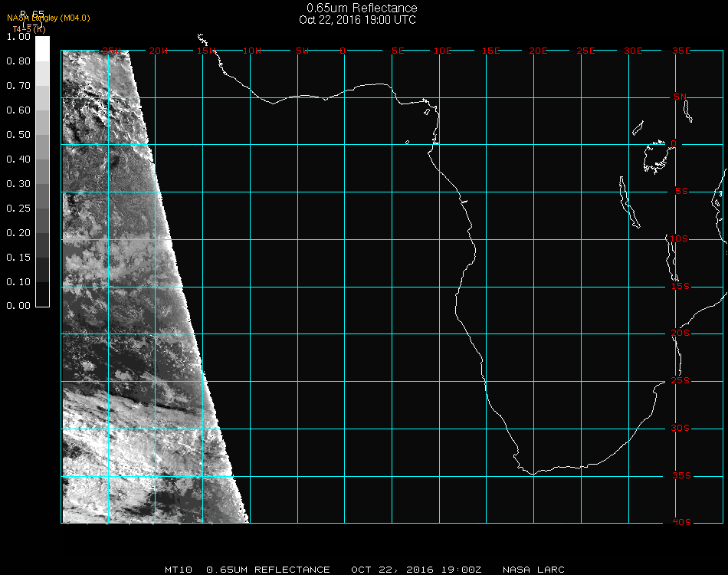Viewport: 728px width, 575px height.
Task: Click the "OCT 22, 2016 19:00Z" footer timestamp
Action: (416, 570)
